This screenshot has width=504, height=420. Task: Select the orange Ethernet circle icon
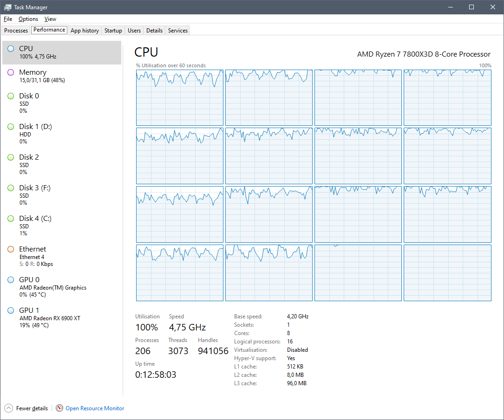tap(11, 249)
